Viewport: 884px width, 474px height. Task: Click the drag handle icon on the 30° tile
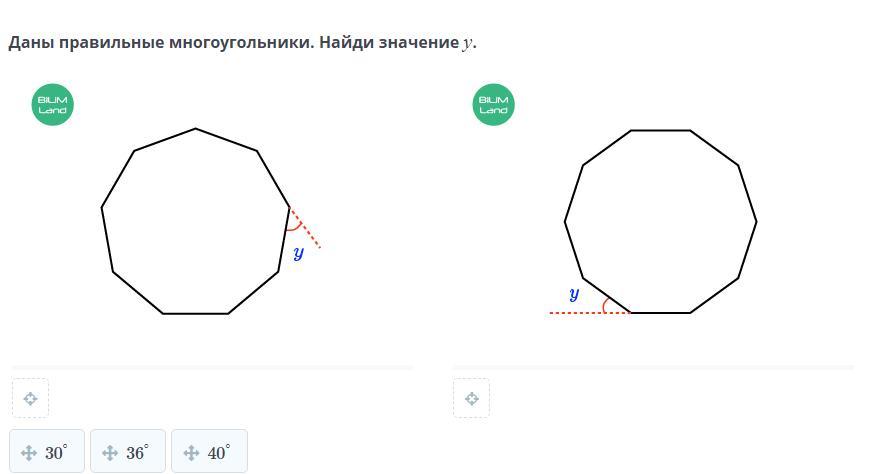pyautogui.click(x=28, y=453)
